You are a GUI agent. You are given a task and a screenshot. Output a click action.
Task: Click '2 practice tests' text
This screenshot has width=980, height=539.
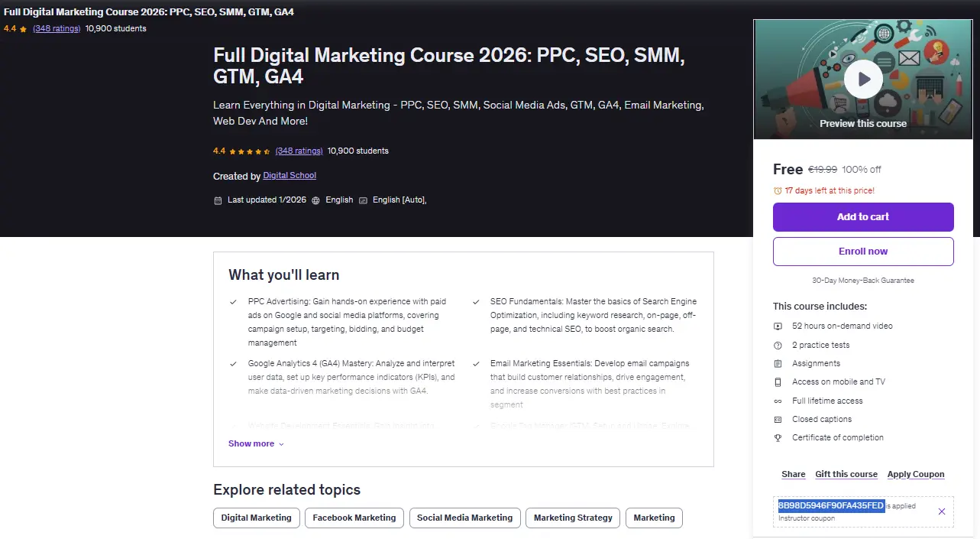821,345
